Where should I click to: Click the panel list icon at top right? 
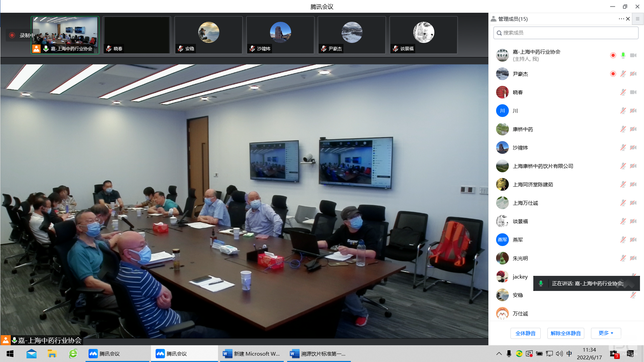pos(638,19)
